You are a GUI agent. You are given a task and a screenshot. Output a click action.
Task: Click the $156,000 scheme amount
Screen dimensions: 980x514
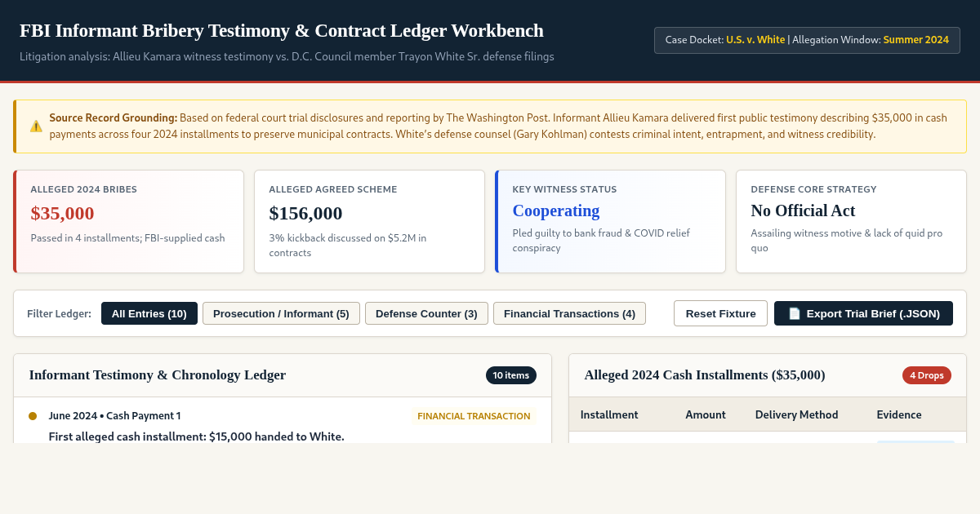click(306, 213)
